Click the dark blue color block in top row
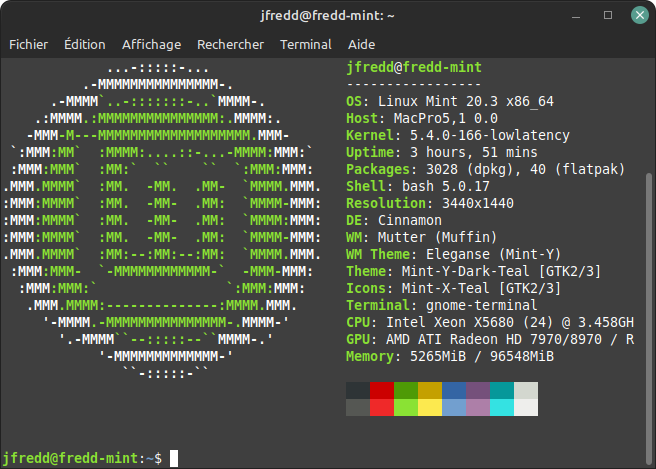 click(454, 390)
